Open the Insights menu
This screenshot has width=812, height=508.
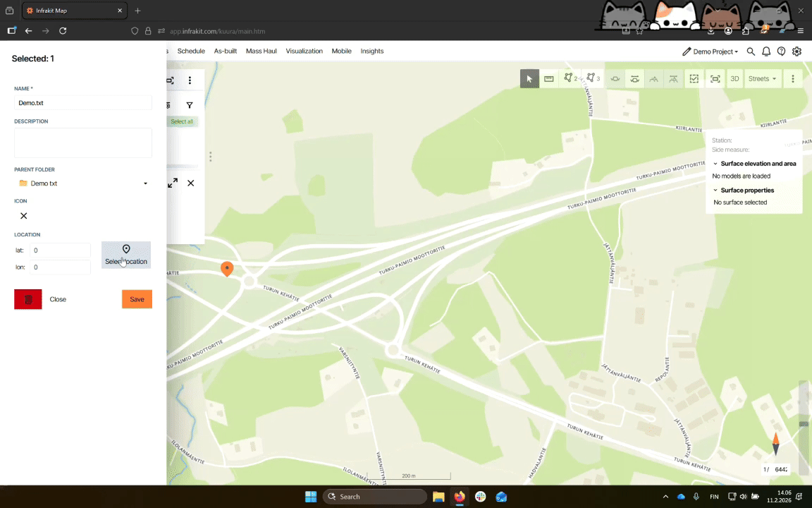pyautogui.click(x=372, y=51)
